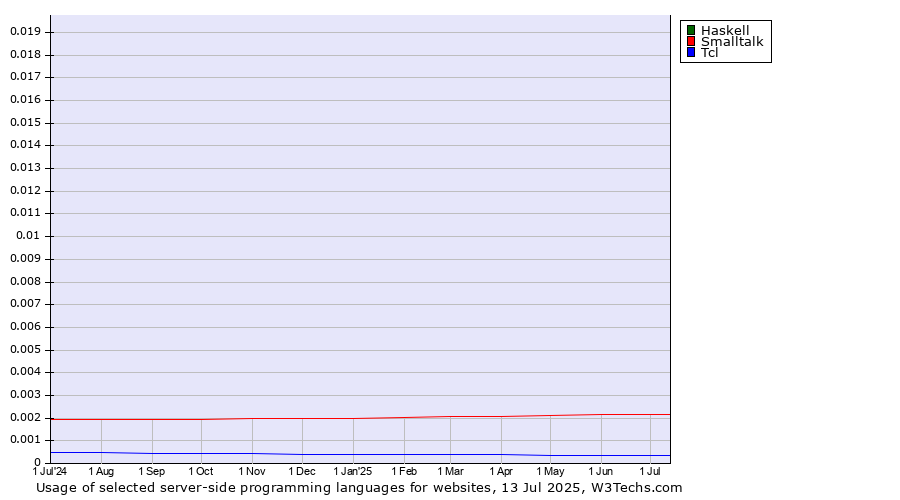The image size is (900, 500).
Task: Select the Haskell legend label
Action: [x=725, y=30]
